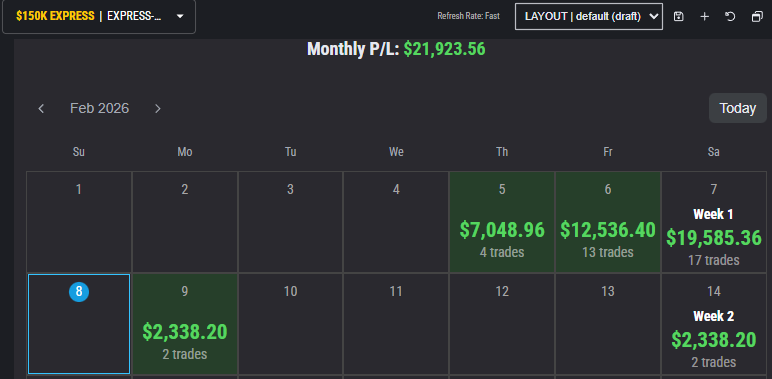Screen dimensions: 772x379
Task: Select highlighted calendar day 8
Action: pyautogui.click(x=79, y=324)
